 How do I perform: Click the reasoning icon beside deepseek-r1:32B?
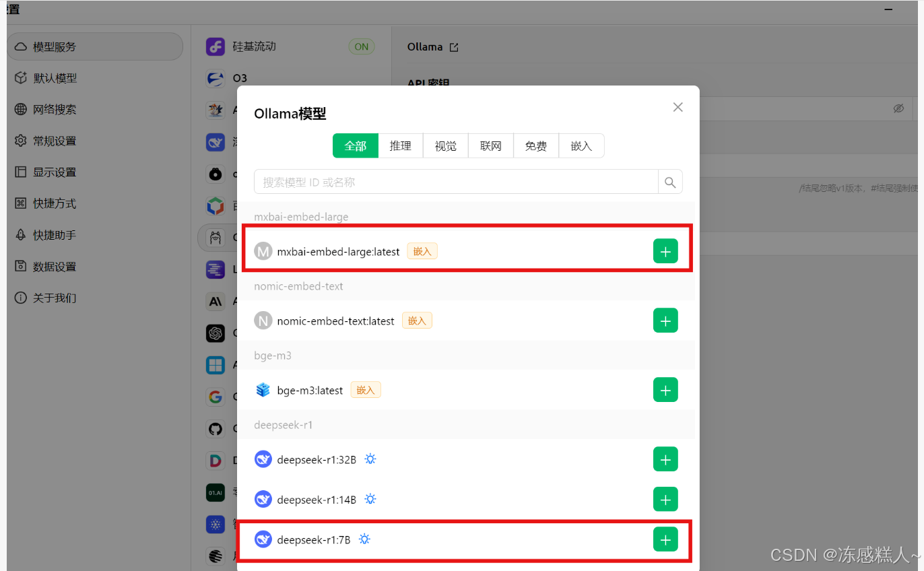tap(370, 459)
